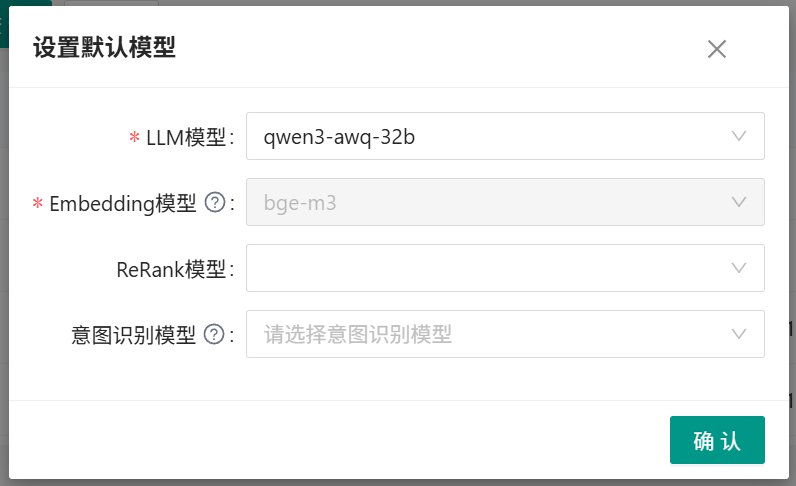The image size is (796, 486).
Task: Click the chevron in the bge-m3 field
Action: 740,202
